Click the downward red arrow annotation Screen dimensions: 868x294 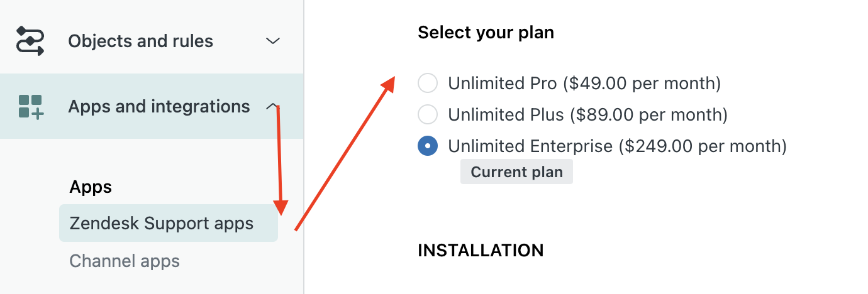click(279, 160)
